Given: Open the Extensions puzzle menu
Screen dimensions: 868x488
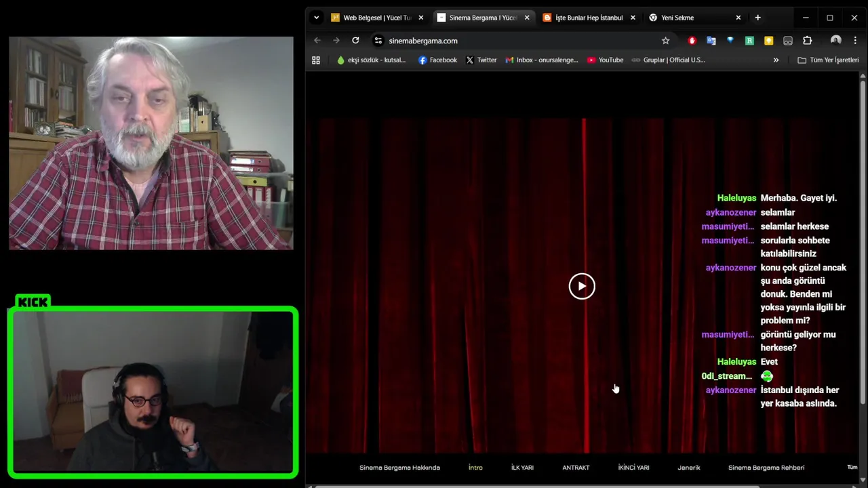Looking at the screenshot, I should (807, 41).
